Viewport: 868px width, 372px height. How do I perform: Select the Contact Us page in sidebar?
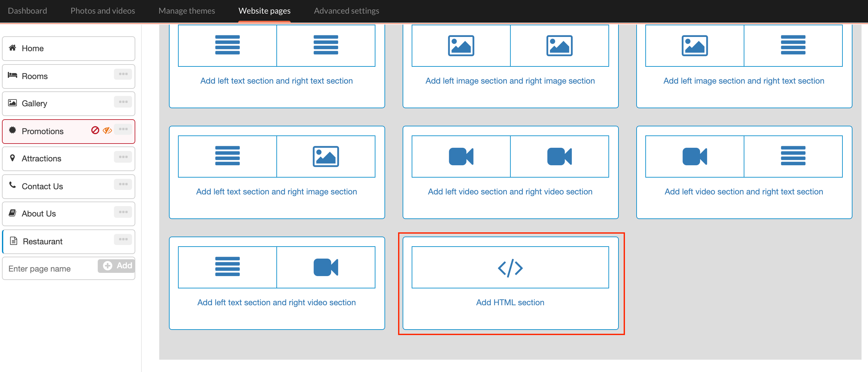[x=69, y=186]
